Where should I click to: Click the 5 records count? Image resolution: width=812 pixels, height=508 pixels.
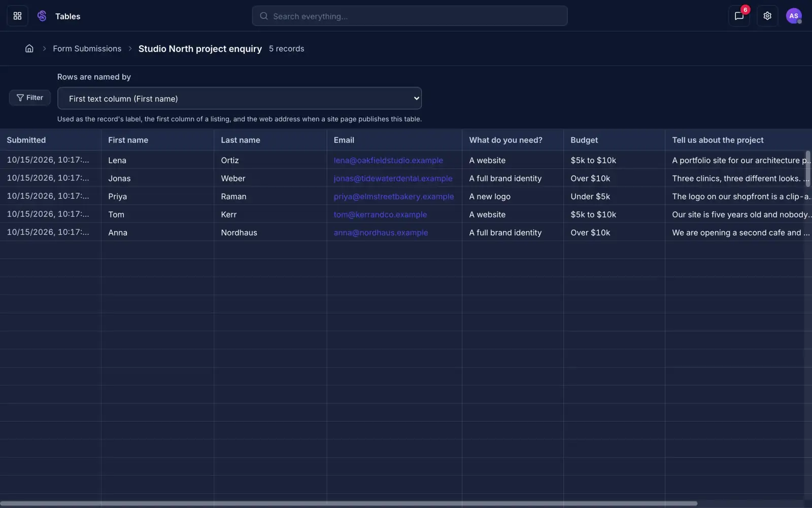pos(287,49)
